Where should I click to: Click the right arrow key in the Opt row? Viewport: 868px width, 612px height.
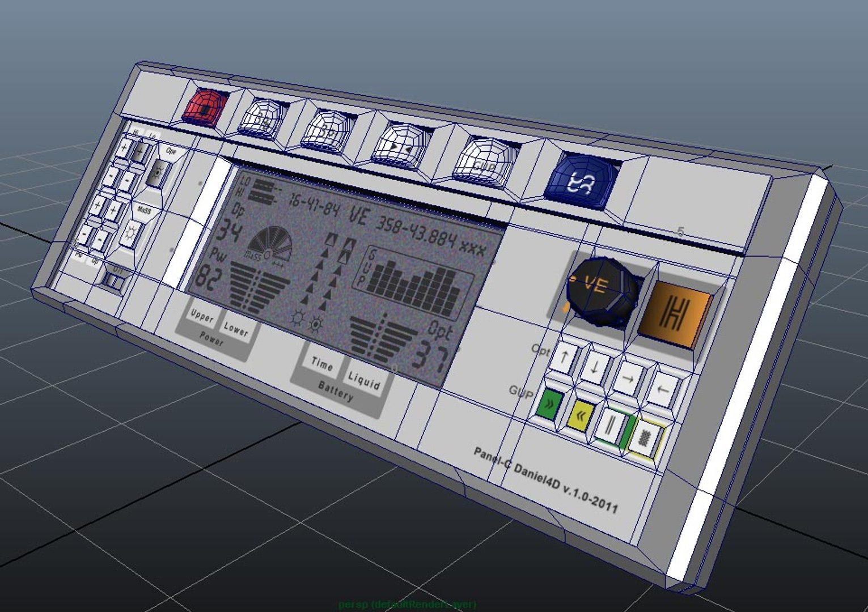point(629,377)
